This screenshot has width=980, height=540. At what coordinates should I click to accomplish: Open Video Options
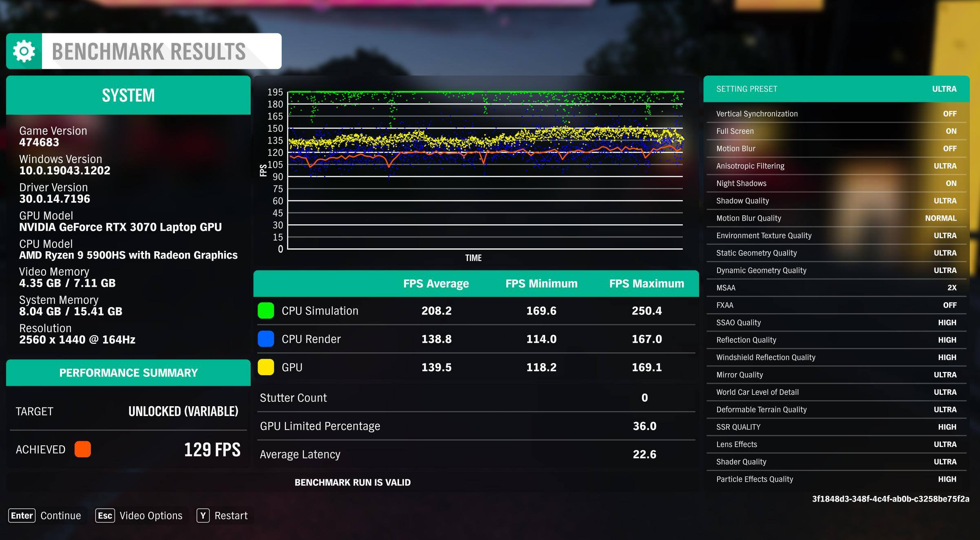click(151, 516)
